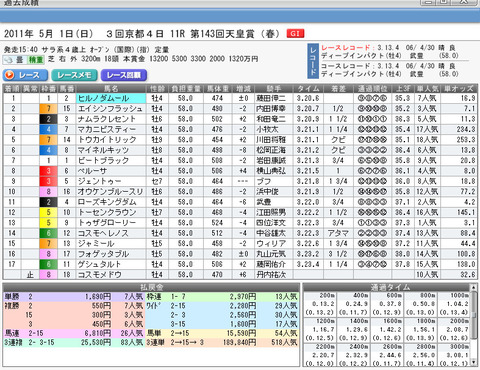Select horse トウカイトリック

[x=111, y=140]
